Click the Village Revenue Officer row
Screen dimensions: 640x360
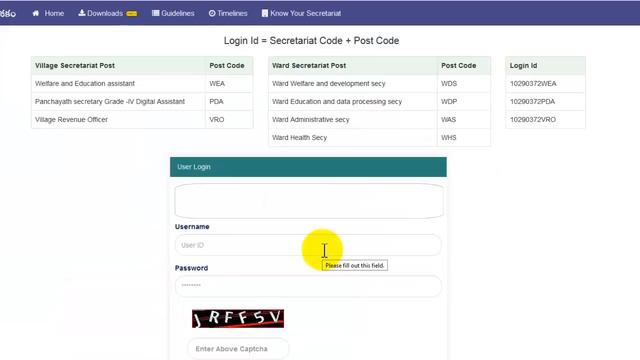pos(142,119)
